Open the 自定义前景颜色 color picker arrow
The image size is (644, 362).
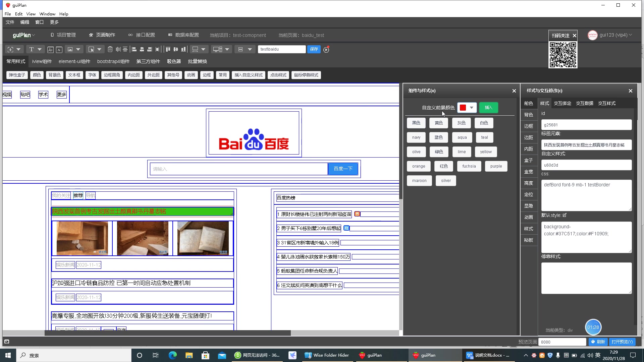tap(472, 108)
